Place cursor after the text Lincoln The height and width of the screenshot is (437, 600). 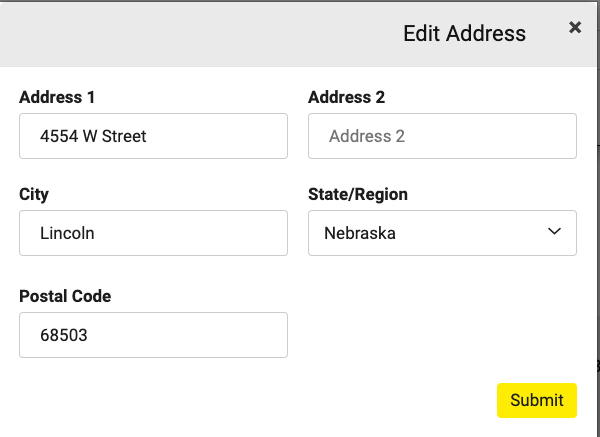[95, 233]
